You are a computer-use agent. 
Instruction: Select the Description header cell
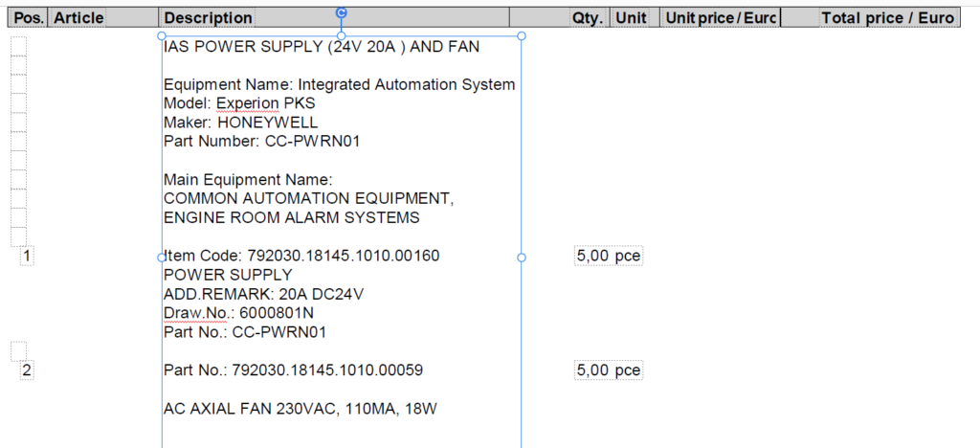208,18
